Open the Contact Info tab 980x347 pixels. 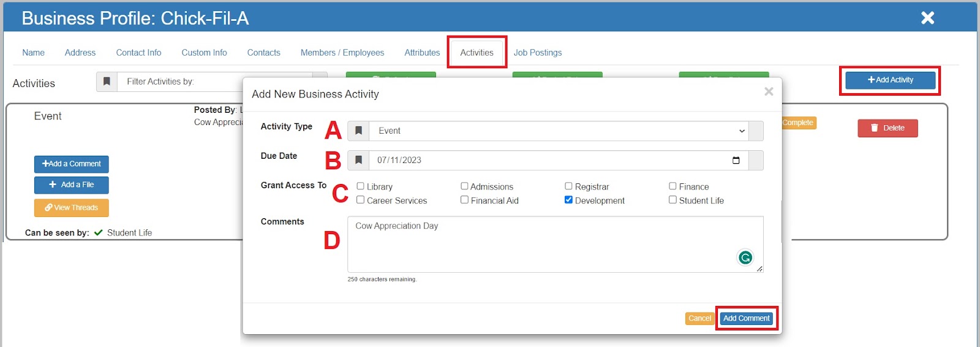click(x=138, y=53)
